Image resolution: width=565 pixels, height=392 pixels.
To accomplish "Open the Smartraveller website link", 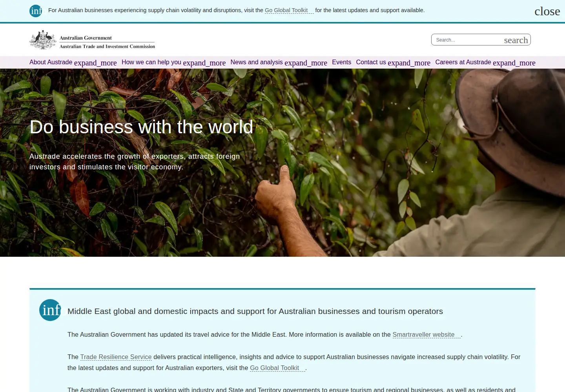I will (426, 335).
